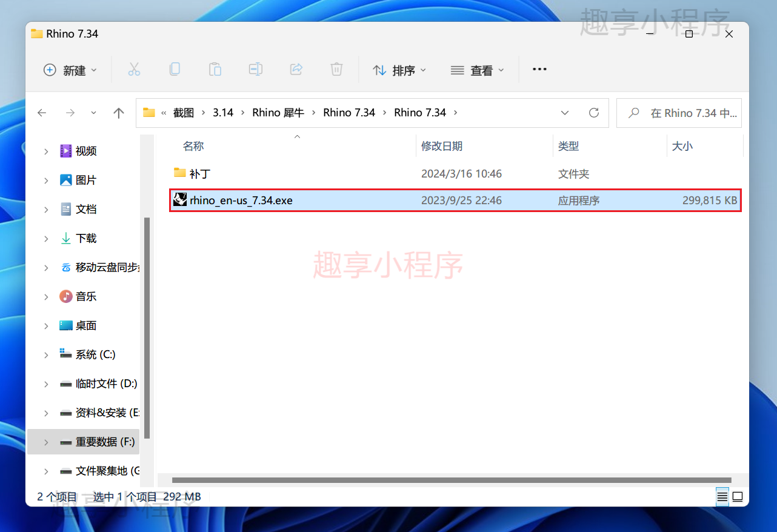Click the 图片 pictures icon in sidebar
777x532 pixels.
66,180
